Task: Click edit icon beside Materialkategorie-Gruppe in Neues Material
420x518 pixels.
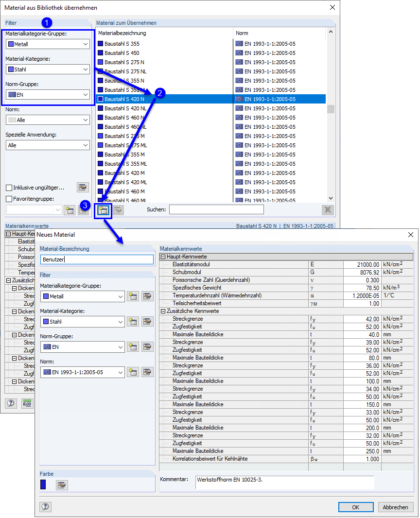Action: 147,296
